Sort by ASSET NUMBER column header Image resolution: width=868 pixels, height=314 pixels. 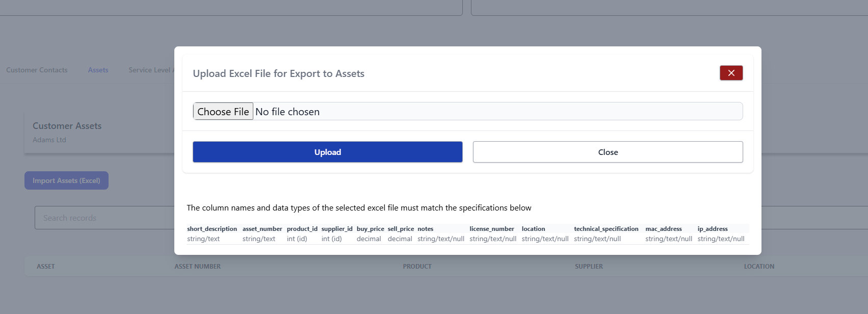[x=198, y=266]
